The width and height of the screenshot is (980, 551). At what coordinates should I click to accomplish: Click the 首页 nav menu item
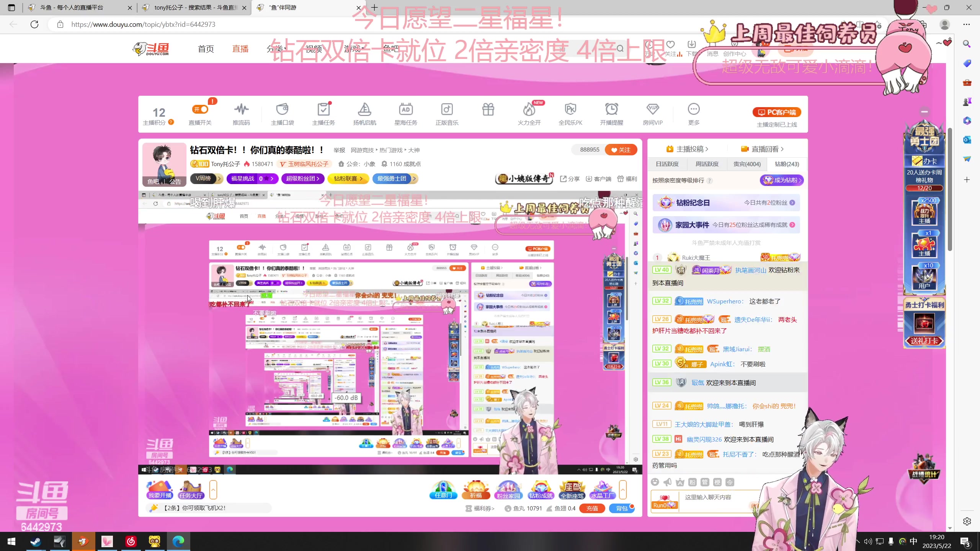tap(206, 49)
